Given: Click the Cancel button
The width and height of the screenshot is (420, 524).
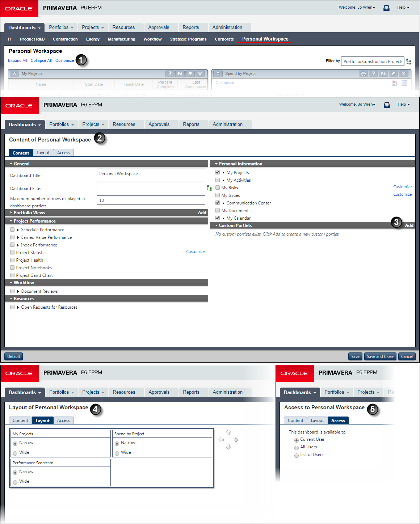Looking at the screenshot, I should [407, 356].
